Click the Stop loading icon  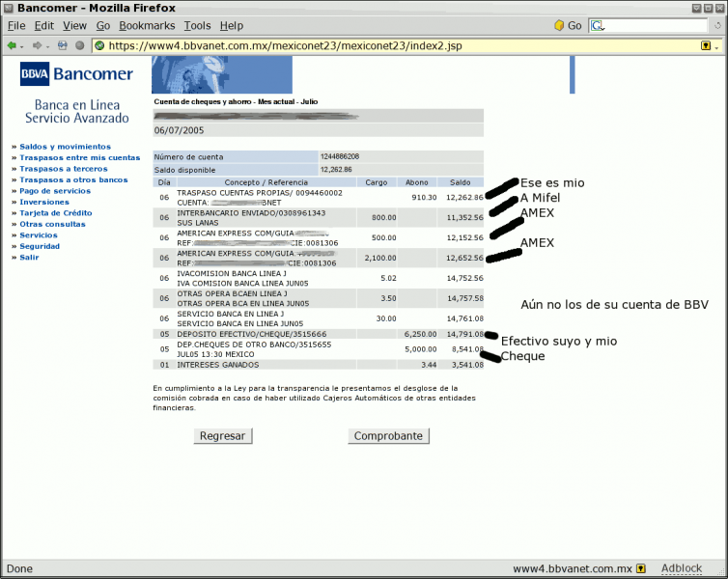80,45
